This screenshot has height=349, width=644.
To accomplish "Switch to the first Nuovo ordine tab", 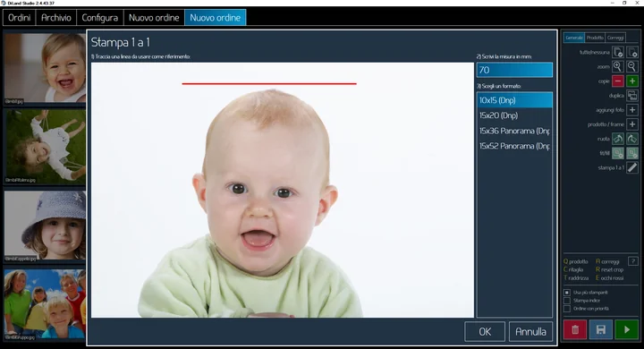I will point(154,18).
